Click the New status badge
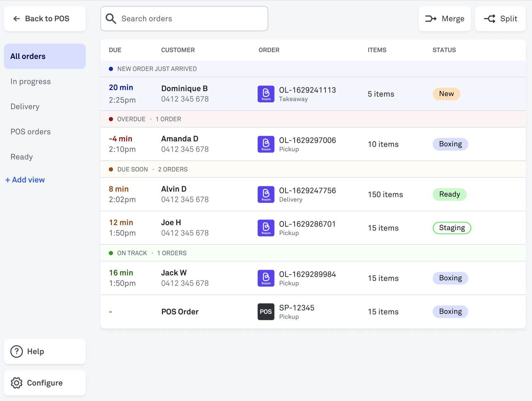 [x=446, y=94]
